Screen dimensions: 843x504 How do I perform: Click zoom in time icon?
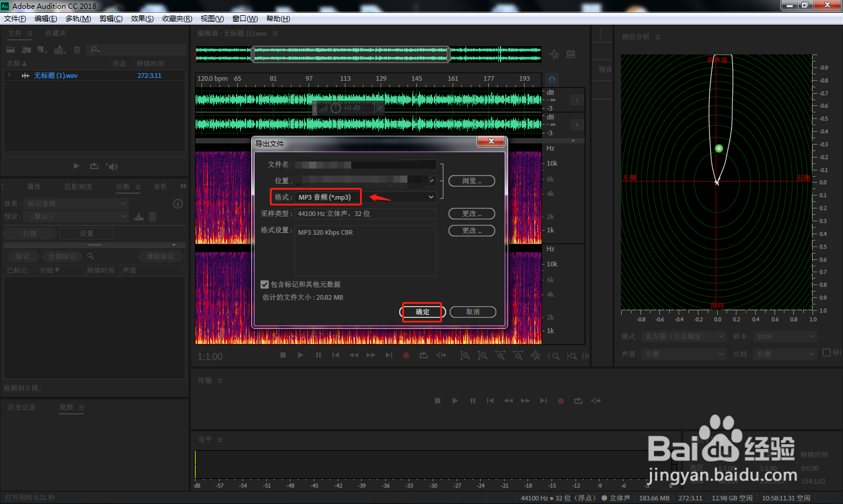click(x=500, y=355)
